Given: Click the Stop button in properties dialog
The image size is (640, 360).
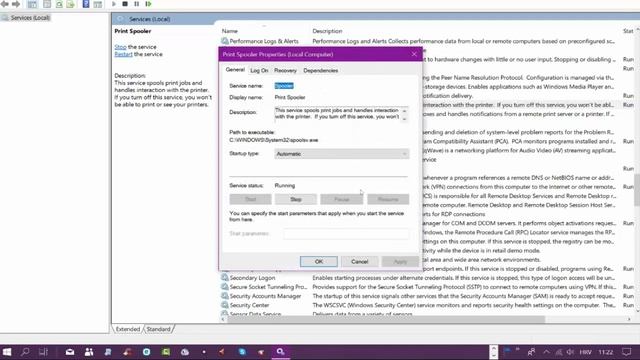Looking at the screenshot, I should 296,199.
